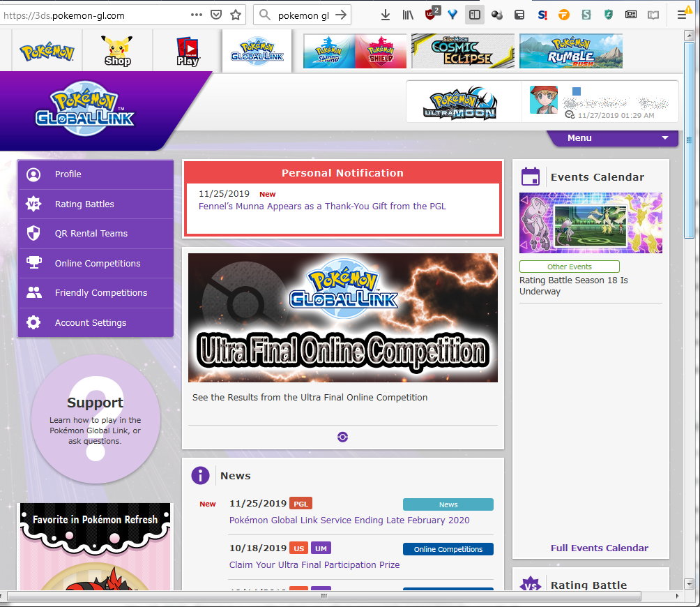The image size is (700, 607).
Task: Open the Pokémon Rumble Rush banner
Action: pos(571,52)
